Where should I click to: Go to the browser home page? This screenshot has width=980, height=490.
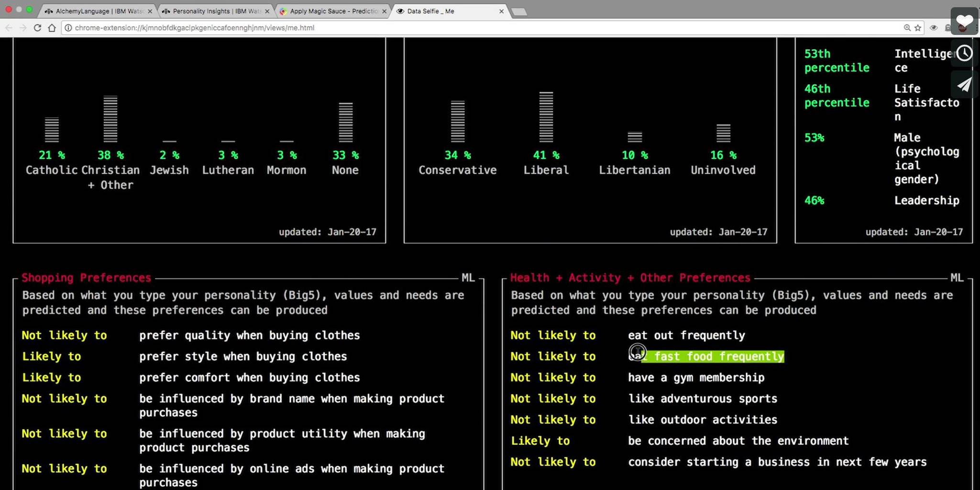tap(52, 28)
